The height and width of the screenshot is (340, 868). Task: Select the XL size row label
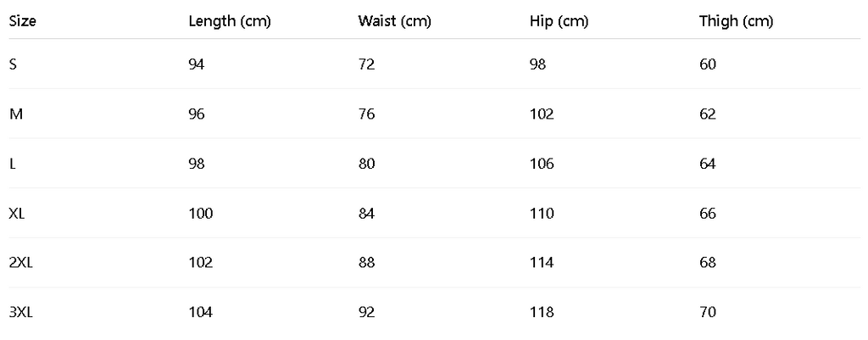(x=17, y=214)
